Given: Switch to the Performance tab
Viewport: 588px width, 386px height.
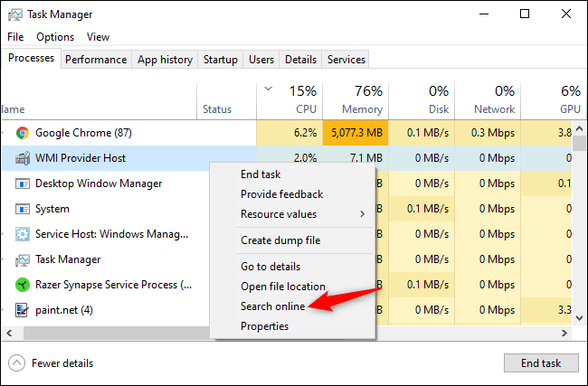Looking at the screenshot, I should tap(96, 60).
